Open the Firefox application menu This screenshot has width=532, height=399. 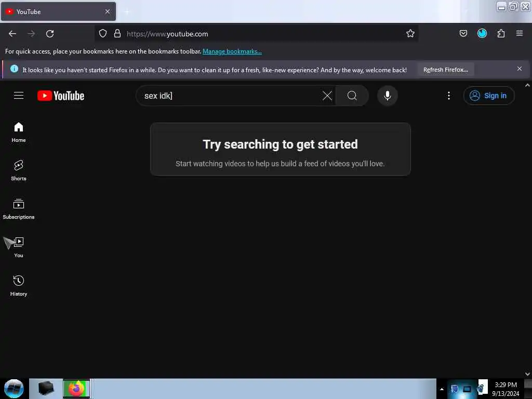[520, 33]
